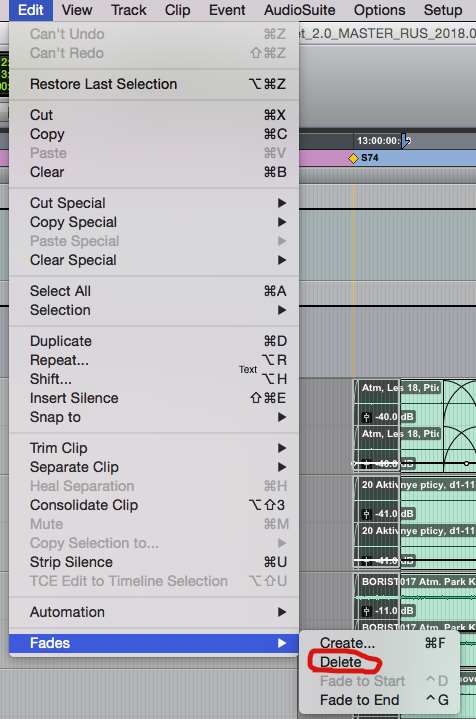This screenshot has width=476, height=719.
Task: Click the -40.0 dB clip gain fader icon
Action: point(366,417)
